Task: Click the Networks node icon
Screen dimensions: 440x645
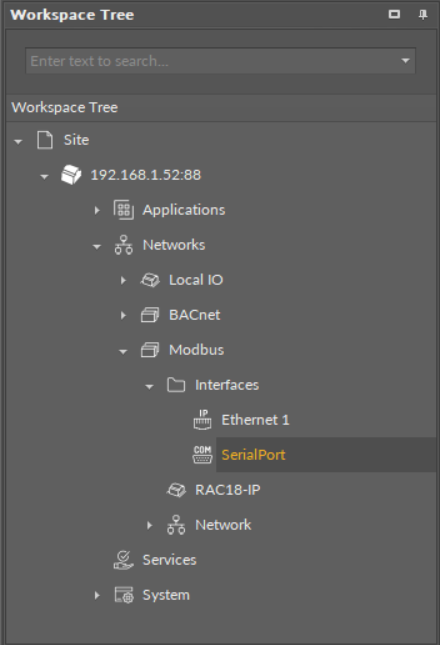Action: pyautogui.click(x=123, y=245)
